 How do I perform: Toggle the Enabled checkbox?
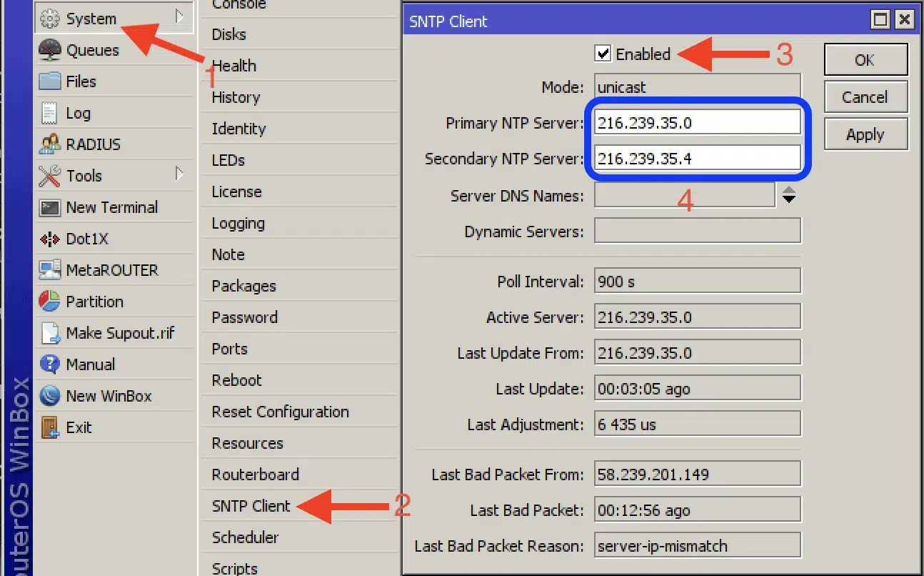click(603, 54)
